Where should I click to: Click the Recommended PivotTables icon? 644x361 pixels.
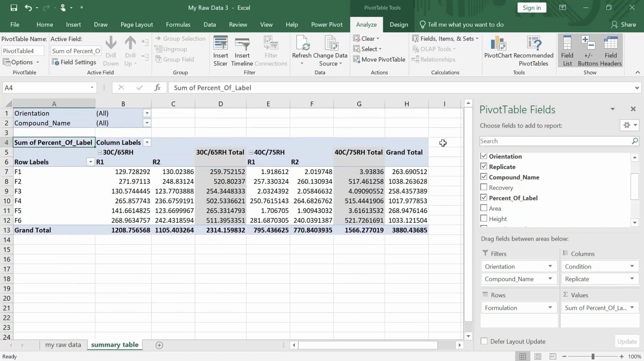tap(533, 43)
